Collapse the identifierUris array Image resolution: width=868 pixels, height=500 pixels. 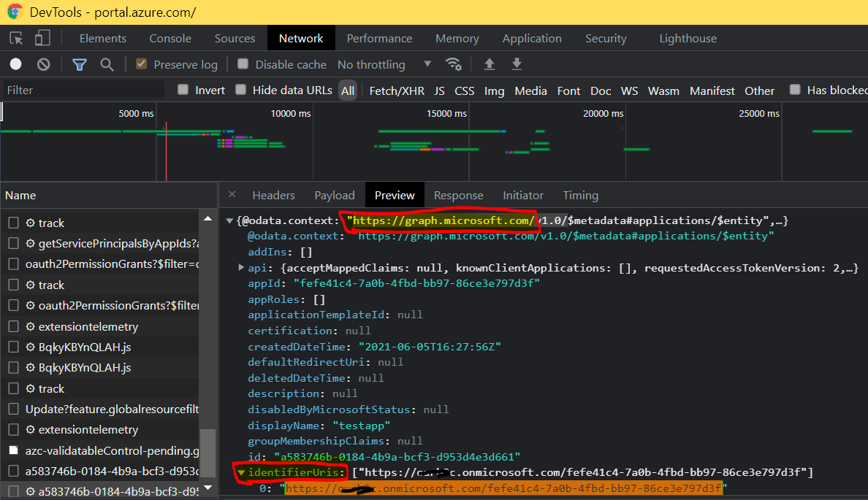(241, 472)
